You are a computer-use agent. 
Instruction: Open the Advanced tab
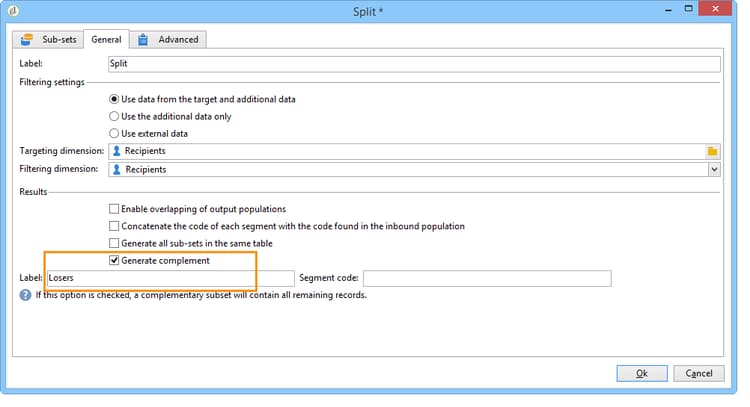[x=168, y=39]
